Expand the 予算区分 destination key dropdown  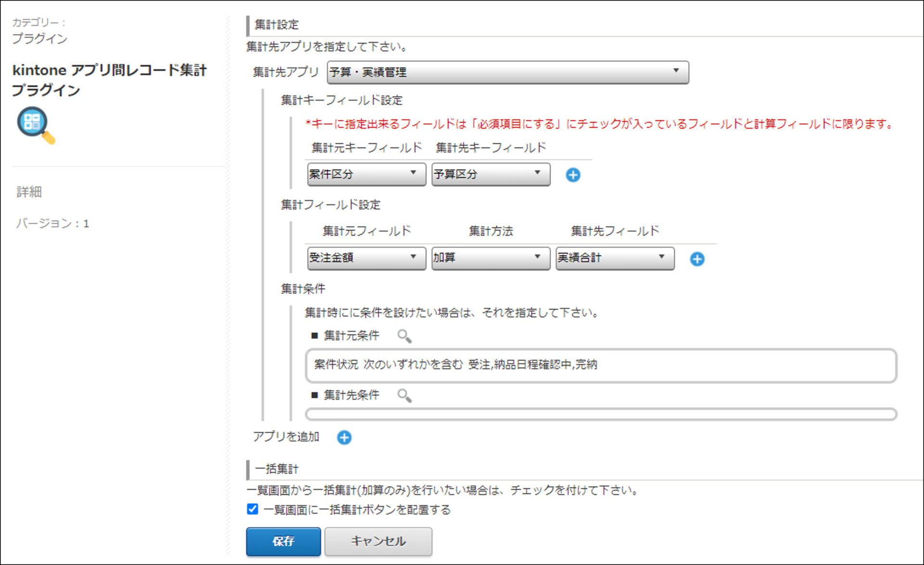pyautogui.click(x=490, y=174)
